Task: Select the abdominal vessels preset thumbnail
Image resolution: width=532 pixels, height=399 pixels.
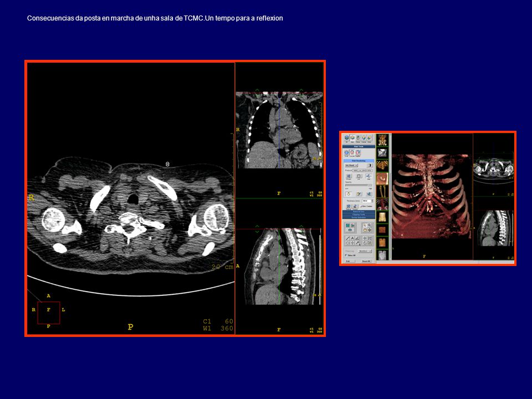Action: click(x=382, y=204)
